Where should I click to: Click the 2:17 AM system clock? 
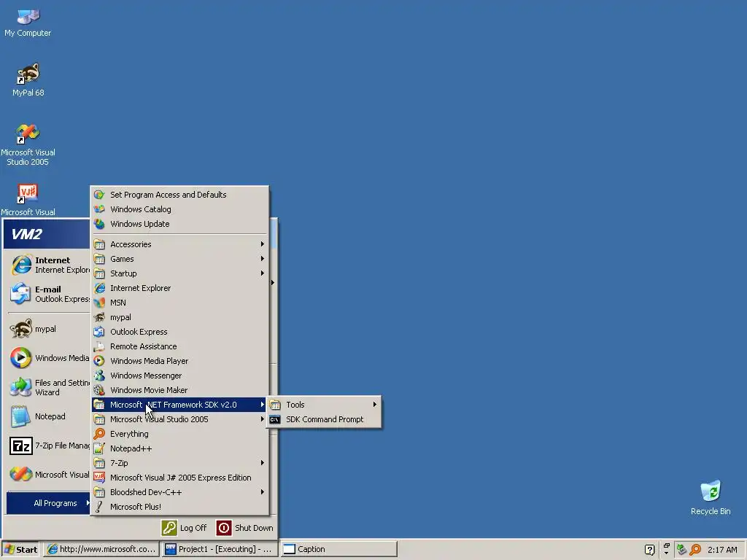click(722, 550)
